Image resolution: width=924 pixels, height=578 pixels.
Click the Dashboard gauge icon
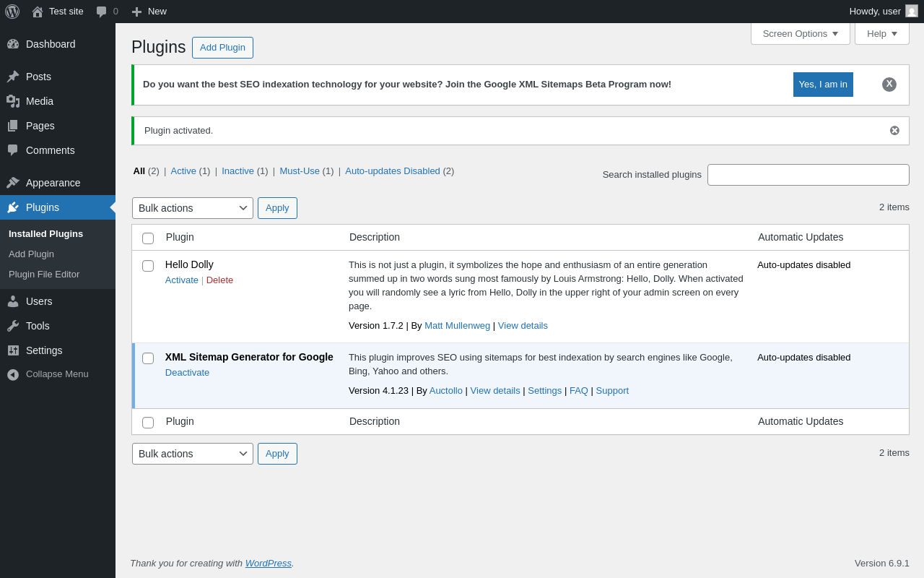pos(13,44)
